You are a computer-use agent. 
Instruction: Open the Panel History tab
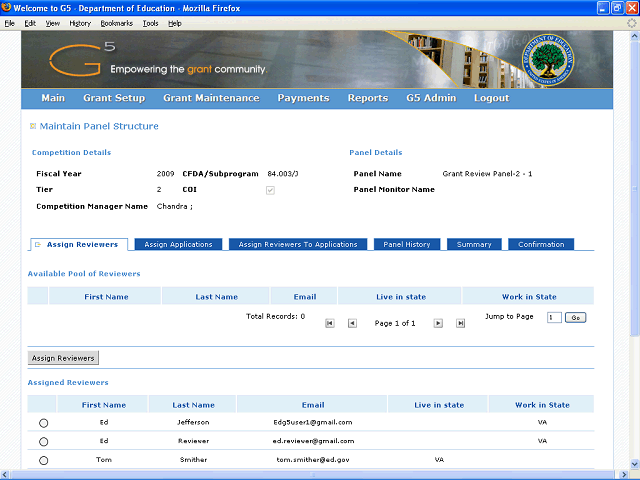[406, 245]
